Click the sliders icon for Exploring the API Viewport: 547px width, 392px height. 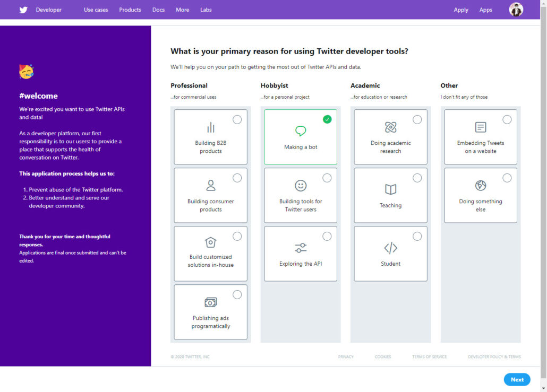point(301,248)
